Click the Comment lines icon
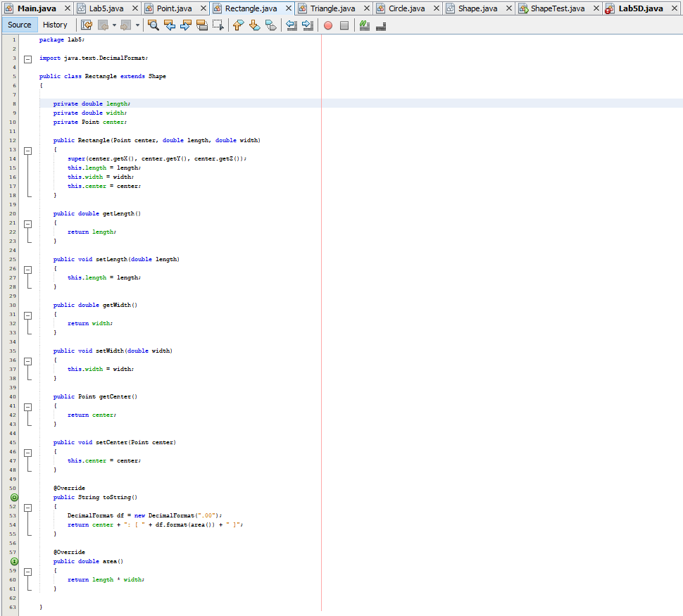683x616 pixels. (x=363, y=25)
